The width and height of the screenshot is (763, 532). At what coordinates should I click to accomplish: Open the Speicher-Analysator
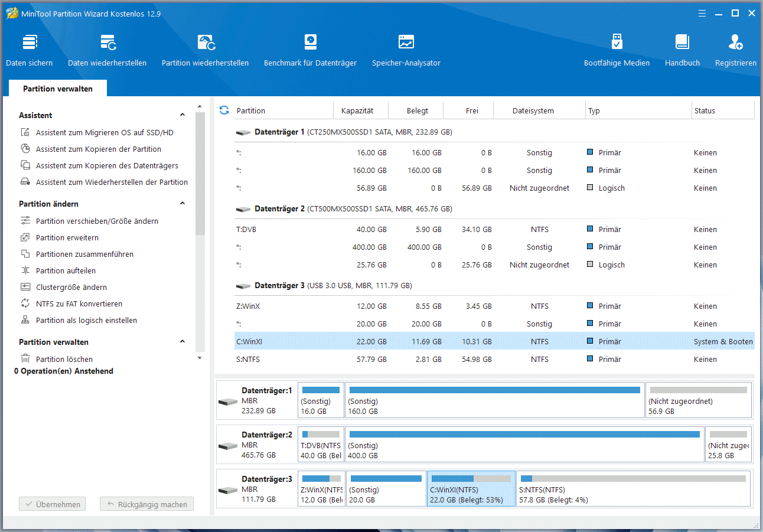point(406,51)
